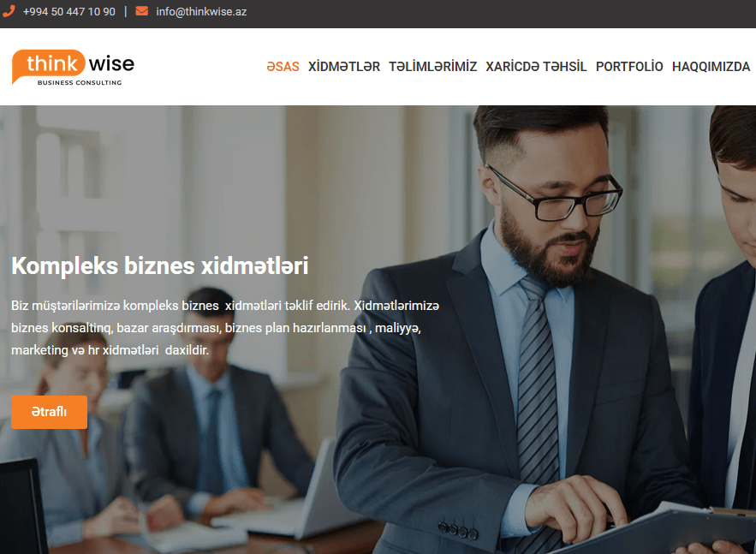
Task: Click the hero paragraph about biznes konsaltinq
Action: click(225, 328)
